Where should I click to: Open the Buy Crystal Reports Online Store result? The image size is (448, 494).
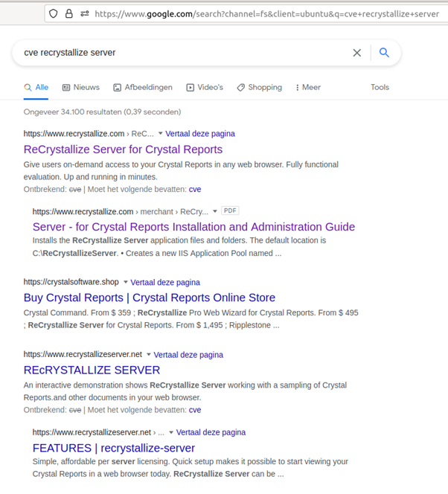(149, 298)
